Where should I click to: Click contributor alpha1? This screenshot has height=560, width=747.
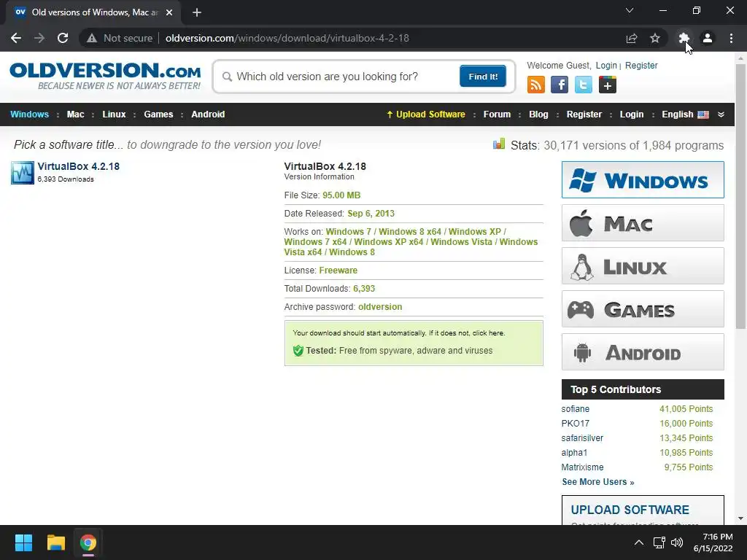click(x=574, y=452)
